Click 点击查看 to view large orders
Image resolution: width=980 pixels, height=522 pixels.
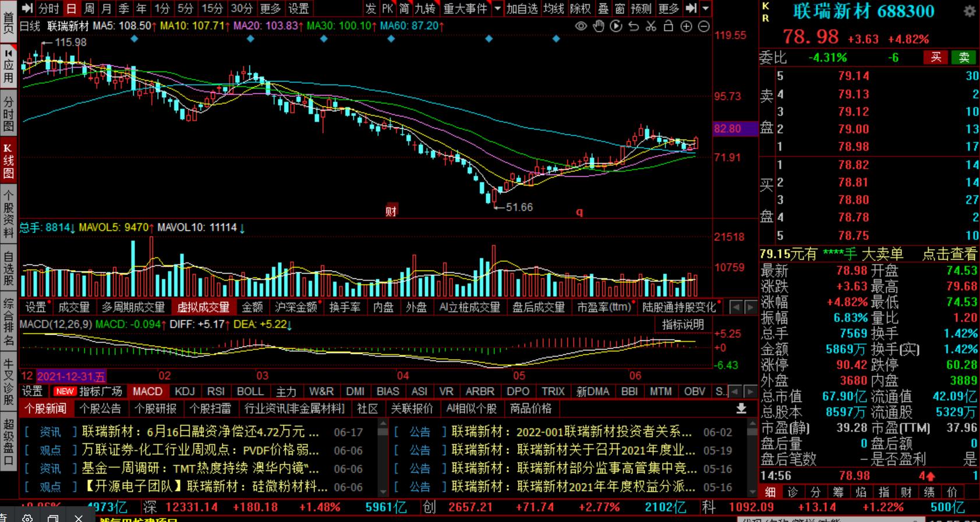949,254
